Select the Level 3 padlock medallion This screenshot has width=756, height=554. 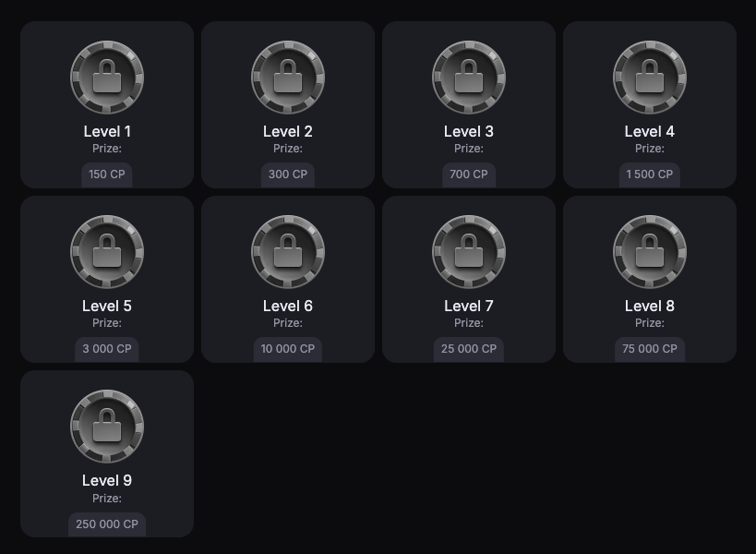pyautogui.click(x=469, y=78)
